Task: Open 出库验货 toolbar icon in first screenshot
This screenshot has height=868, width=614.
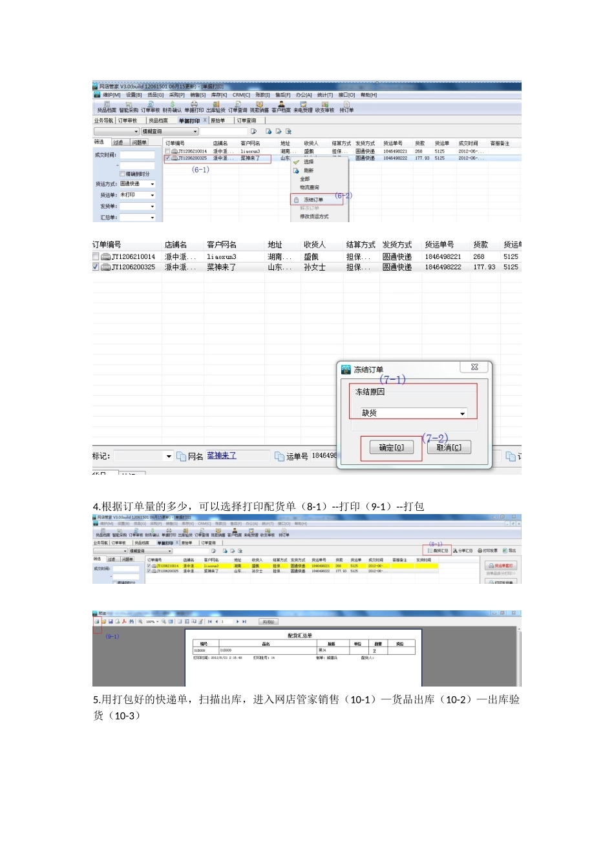Action: (x=216, y=104)
